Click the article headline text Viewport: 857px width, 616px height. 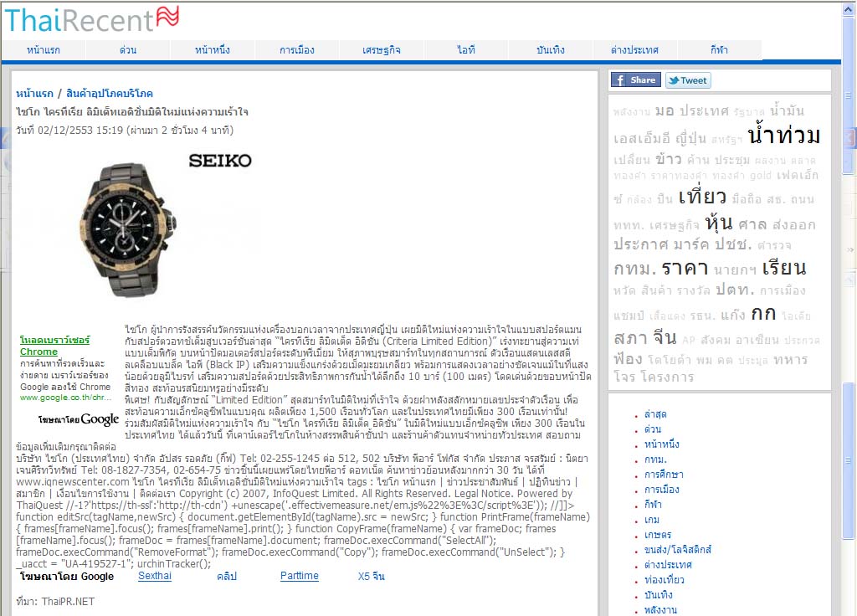132,112
